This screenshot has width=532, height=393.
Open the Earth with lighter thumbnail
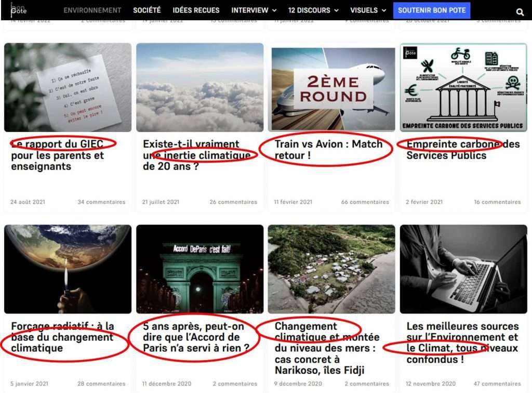coord(68,269)
